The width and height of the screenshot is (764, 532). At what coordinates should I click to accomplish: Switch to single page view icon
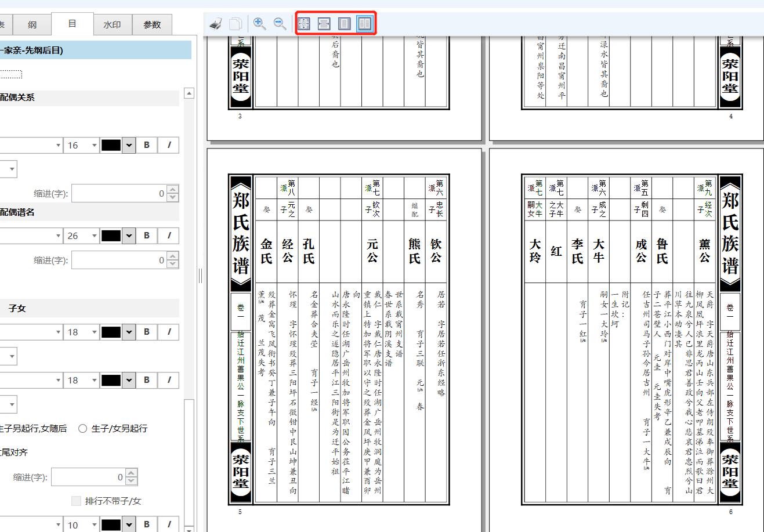pos(345,24)
